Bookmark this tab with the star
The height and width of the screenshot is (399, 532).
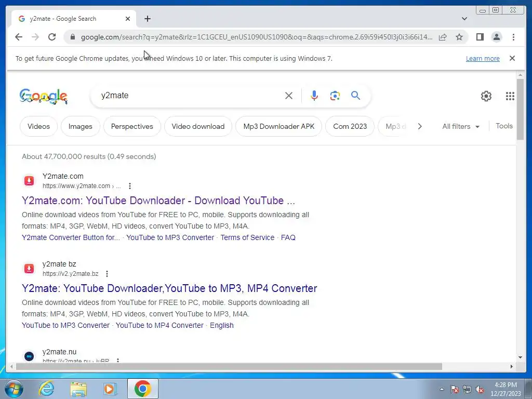coord(459,37)
